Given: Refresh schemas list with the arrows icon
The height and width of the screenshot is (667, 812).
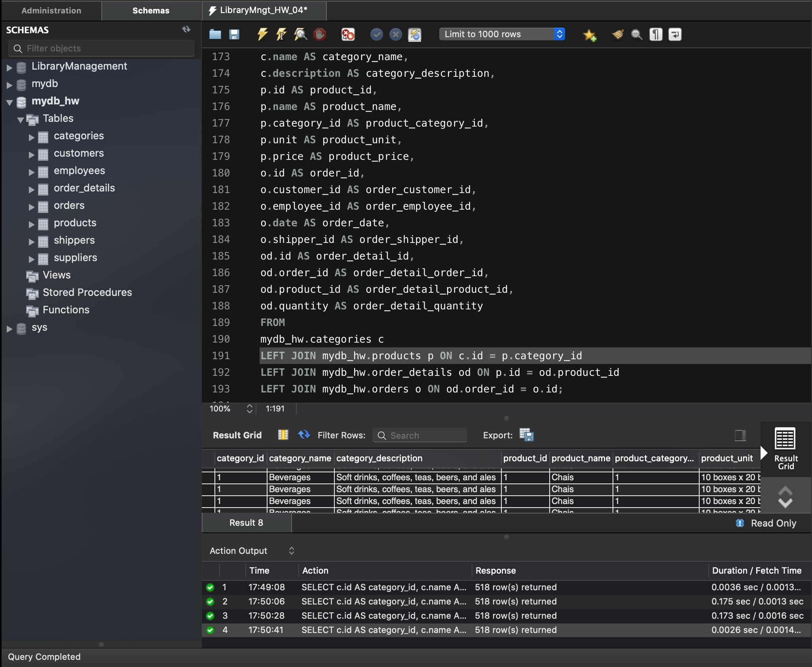Looking at the screenshot, I should pos(186,30).
